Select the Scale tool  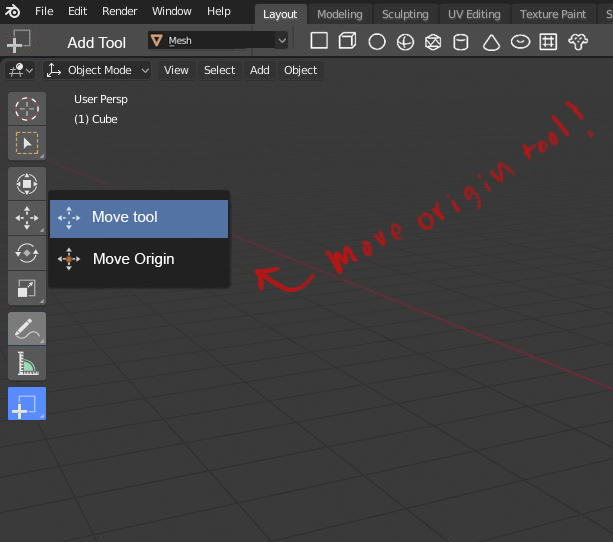27,288
